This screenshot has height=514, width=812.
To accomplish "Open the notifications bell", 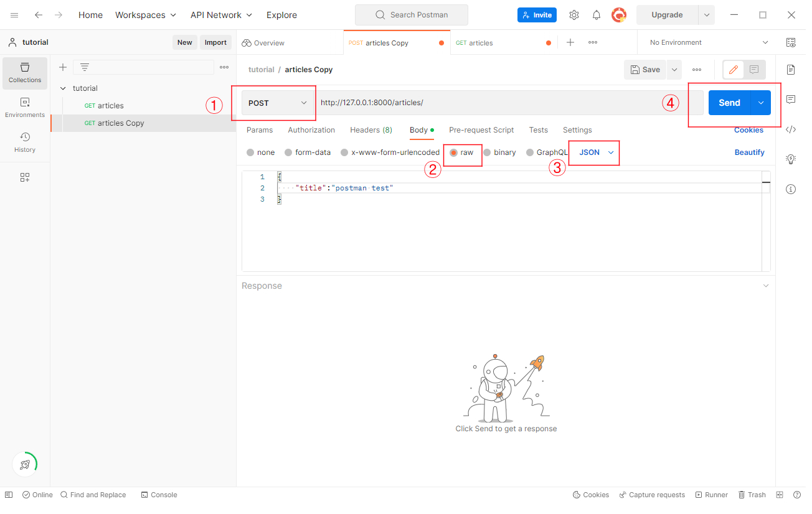I will tap(597, 15).
